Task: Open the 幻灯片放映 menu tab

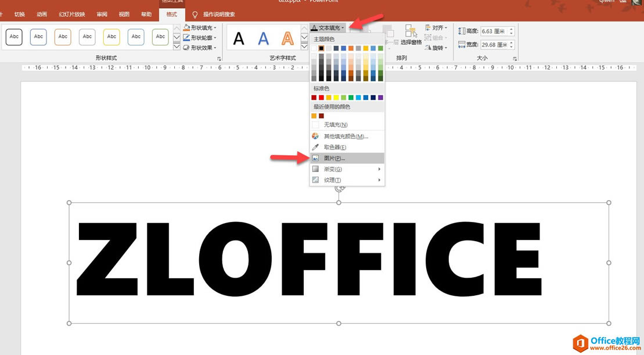Action: pyautogui.click(x=72, y=15)
